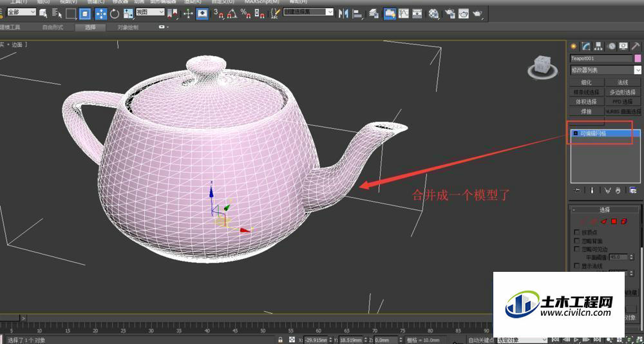Screen dimensions: 644x344
Task: Toggle the Percent Snap button
Action: pos(247,14)
